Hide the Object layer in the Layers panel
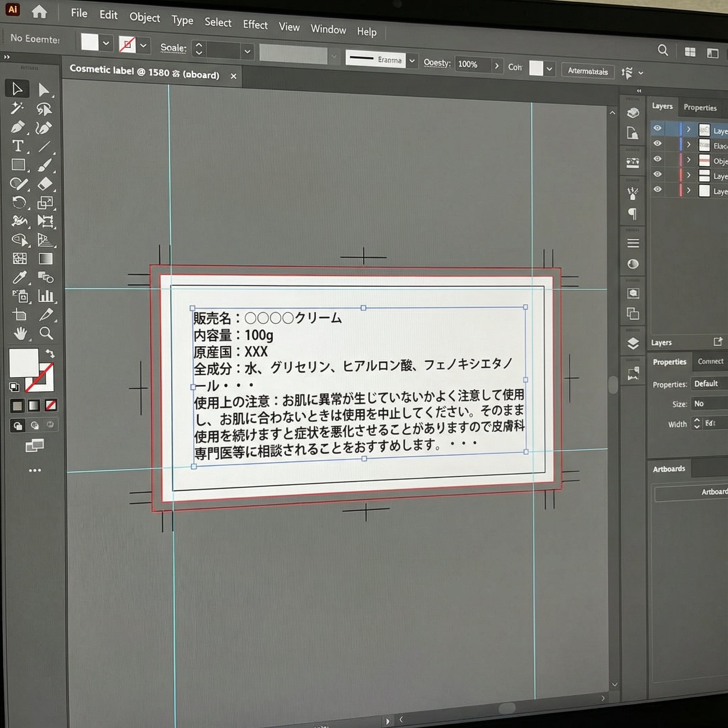Image resolution: width=728 pixels, height=728 pixels. click(x=658, y=159)
